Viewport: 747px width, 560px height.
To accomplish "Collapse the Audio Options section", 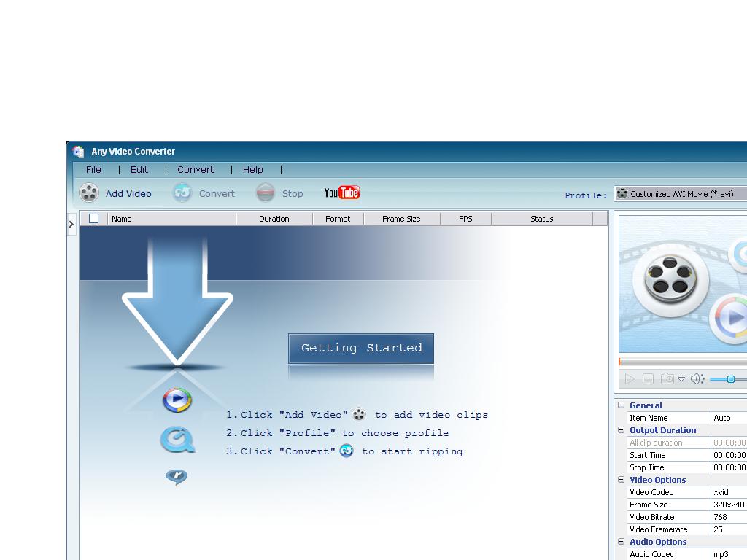I will click(622, 542).
